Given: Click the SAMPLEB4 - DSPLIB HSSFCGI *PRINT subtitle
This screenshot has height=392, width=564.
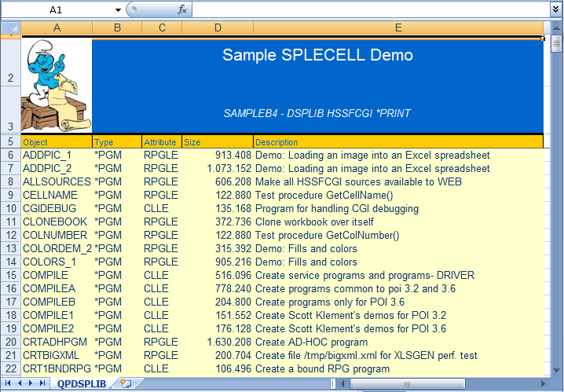Looking at the screenshot, I should click(x=317, y=113).
